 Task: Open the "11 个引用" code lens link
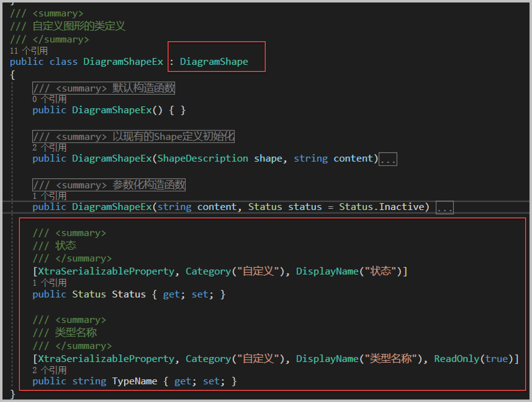[x=29, y=51]
